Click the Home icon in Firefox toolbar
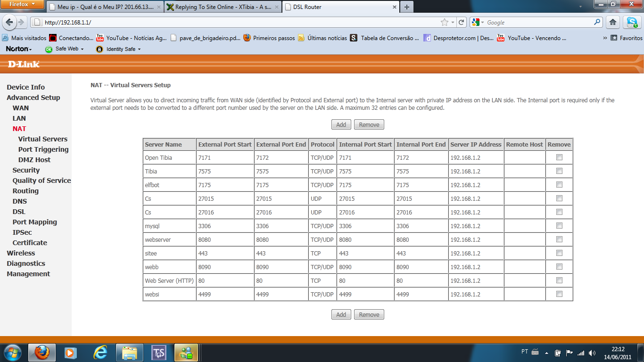Image resolution: width=644 pixels, height=362 pixels. tap(613, 22)
